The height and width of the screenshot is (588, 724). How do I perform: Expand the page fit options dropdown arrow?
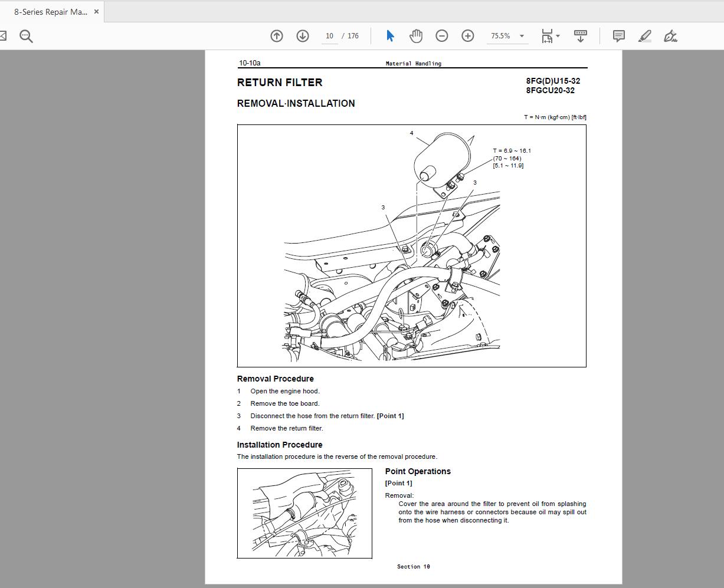click(558, 36)
